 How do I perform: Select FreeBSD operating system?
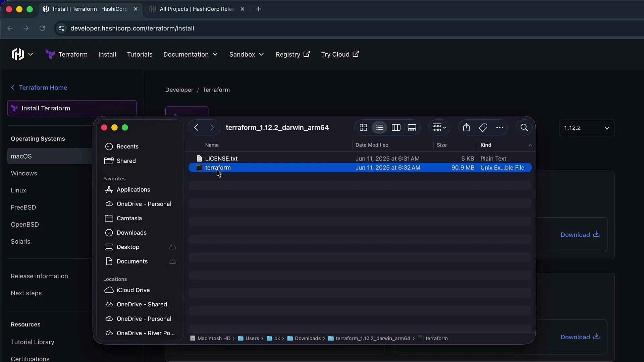[x=23, y=207]
